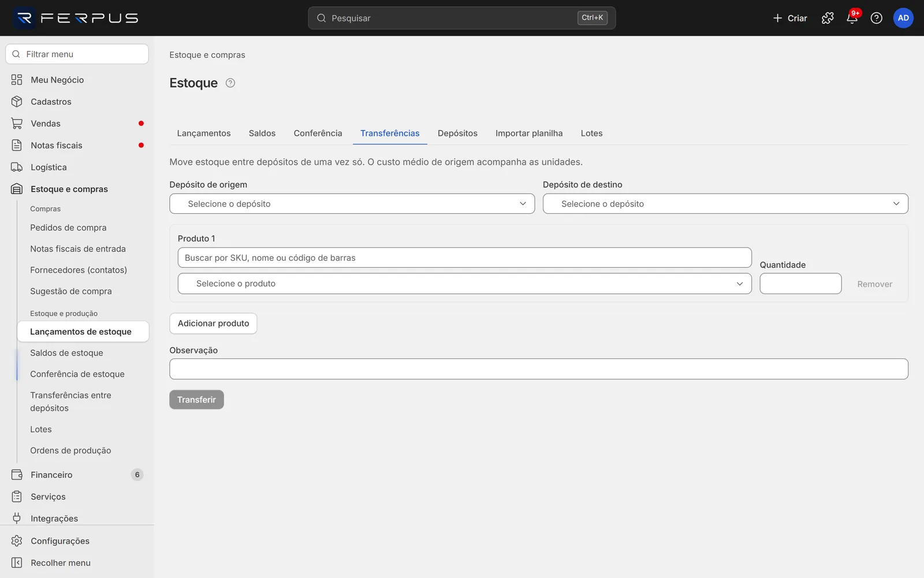This screenshot has height=578, width=924.
Task: Click the Financeiro wallet icon
Action: tap(17, 475)
